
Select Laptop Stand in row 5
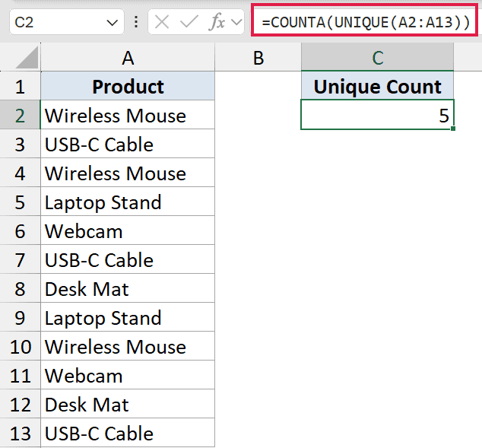(128, 202)
